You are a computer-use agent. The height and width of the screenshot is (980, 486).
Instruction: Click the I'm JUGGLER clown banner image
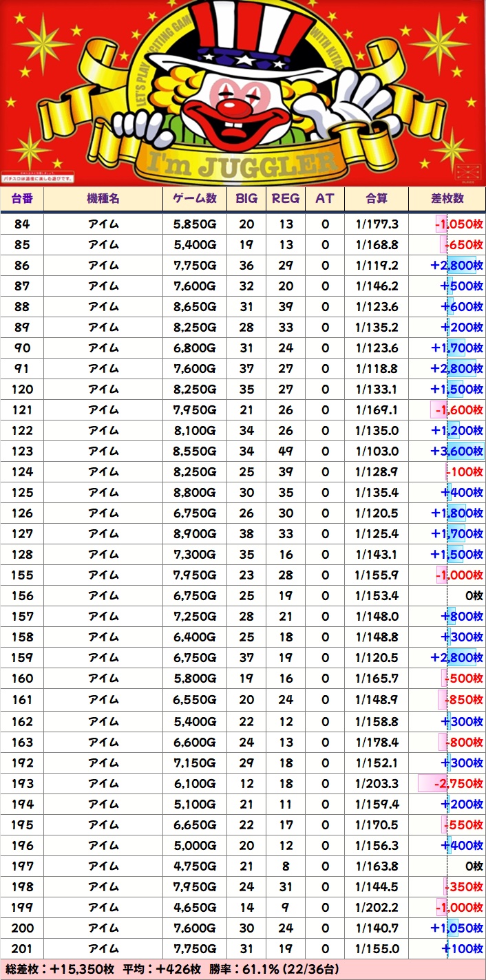[x=243, y=93]
